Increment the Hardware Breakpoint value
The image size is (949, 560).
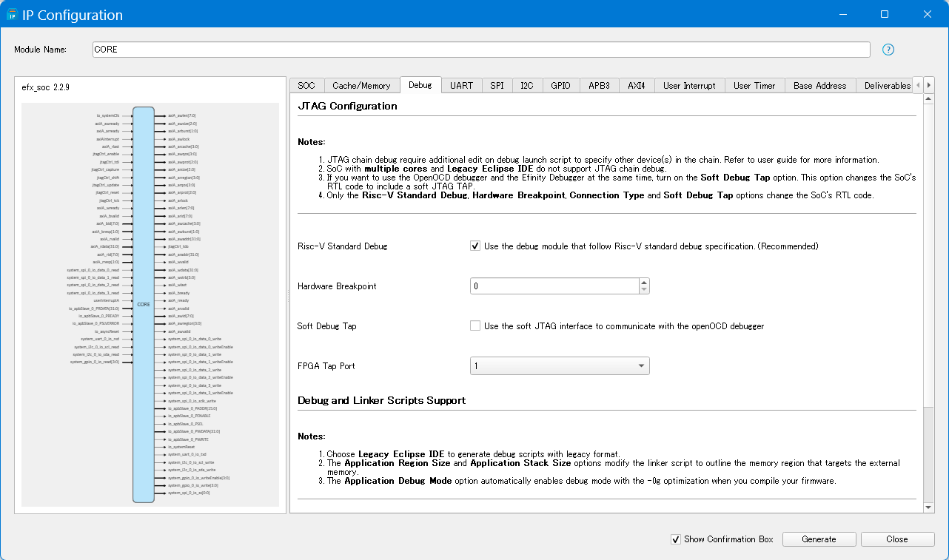click(644, 283)
